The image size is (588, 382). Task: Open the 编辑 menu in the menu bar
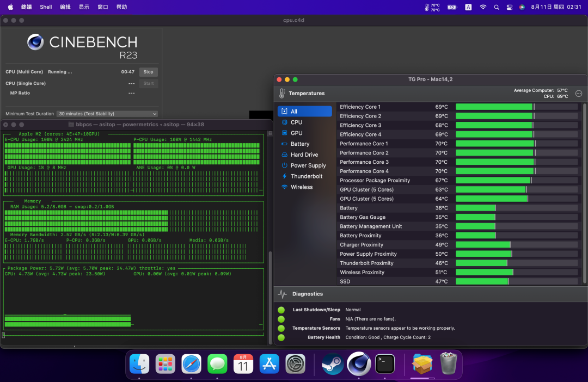65,7
